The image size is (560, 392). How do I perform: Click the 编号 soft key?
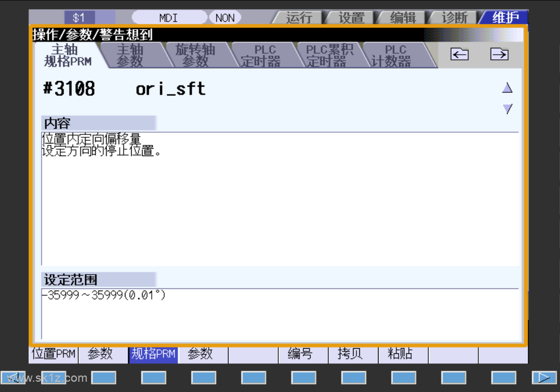coord(303,354)
